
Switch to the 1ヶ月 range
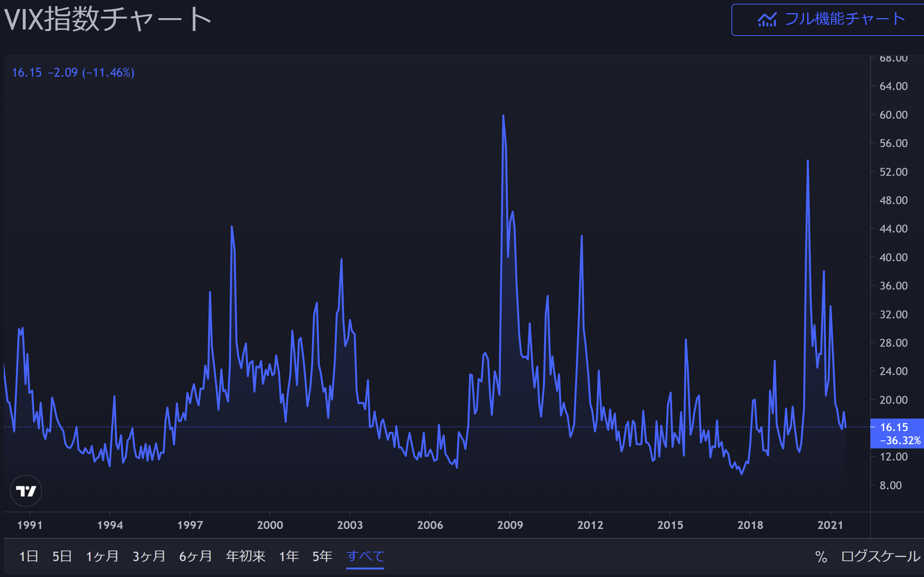click(x=102, y=557)
